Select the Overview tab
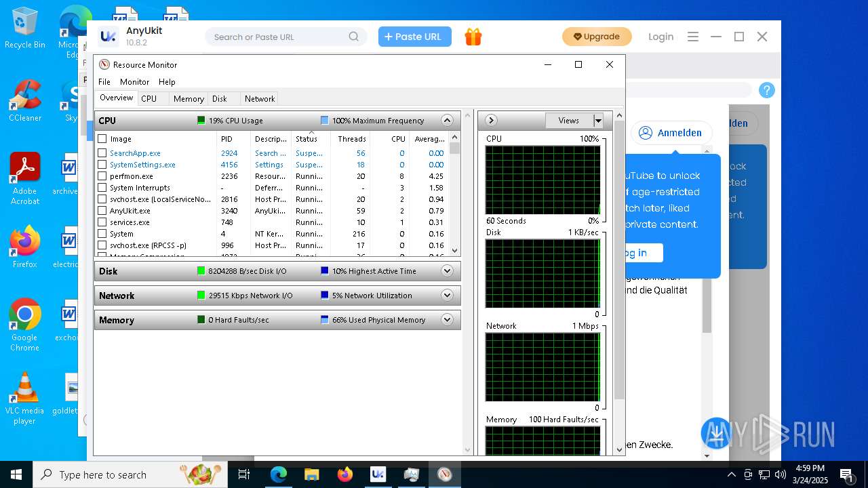Viewport: 868px width, 488px height. click(117, 98)
